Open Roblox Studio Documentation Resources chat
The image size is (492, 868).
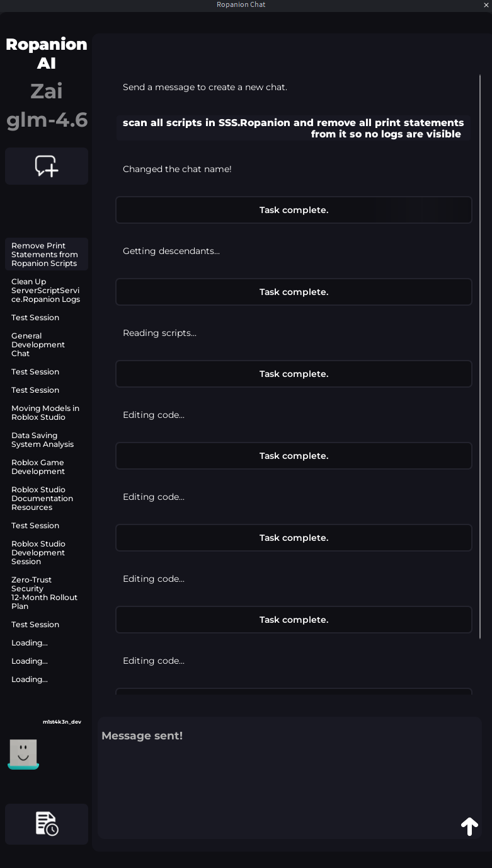point(47,499)
